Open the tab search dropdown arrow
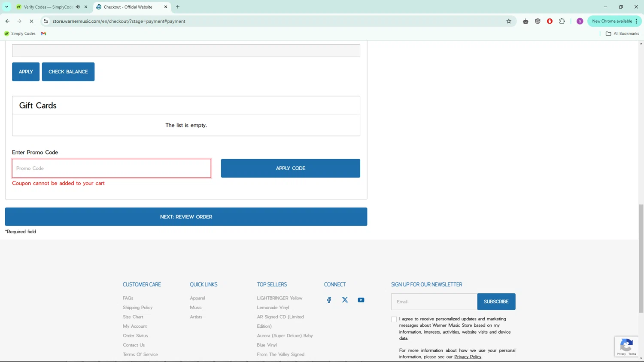 (6, 7)
